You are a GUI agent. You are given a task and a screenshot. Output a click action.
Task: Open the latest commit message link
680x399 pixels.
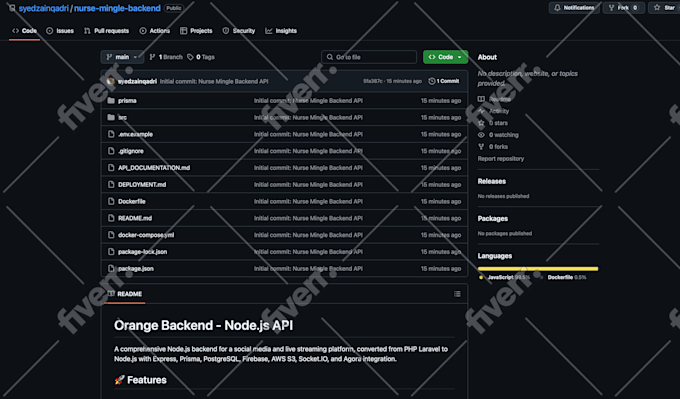coord(214,81)
